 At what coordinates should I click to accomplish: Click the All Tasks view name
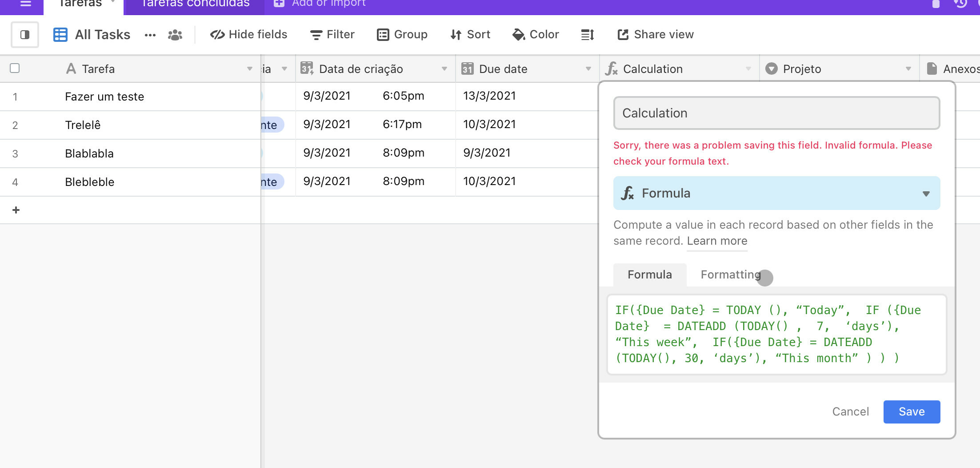[x=103, y=35]
